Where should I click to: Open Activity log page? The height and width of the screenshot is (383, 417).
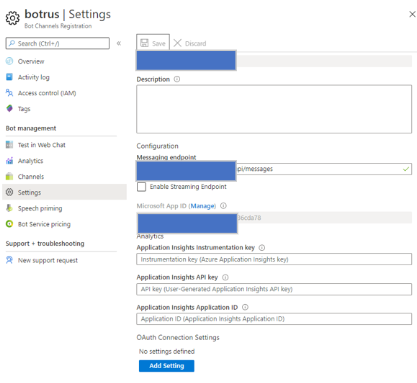pos(33,77)
